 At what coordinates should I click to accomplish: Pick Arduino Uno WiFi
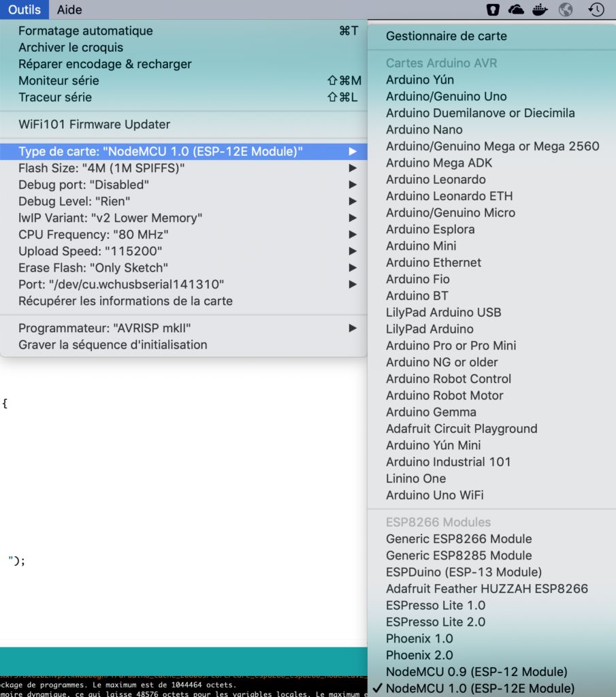click(491, 496)
